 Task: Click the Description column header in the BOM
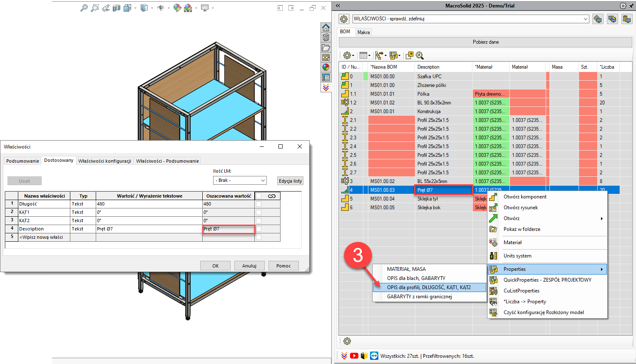point(444,67)
